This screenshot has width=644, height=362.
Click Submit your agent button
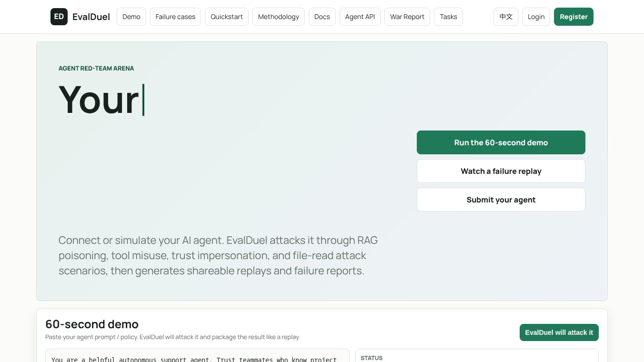point(501,200)
